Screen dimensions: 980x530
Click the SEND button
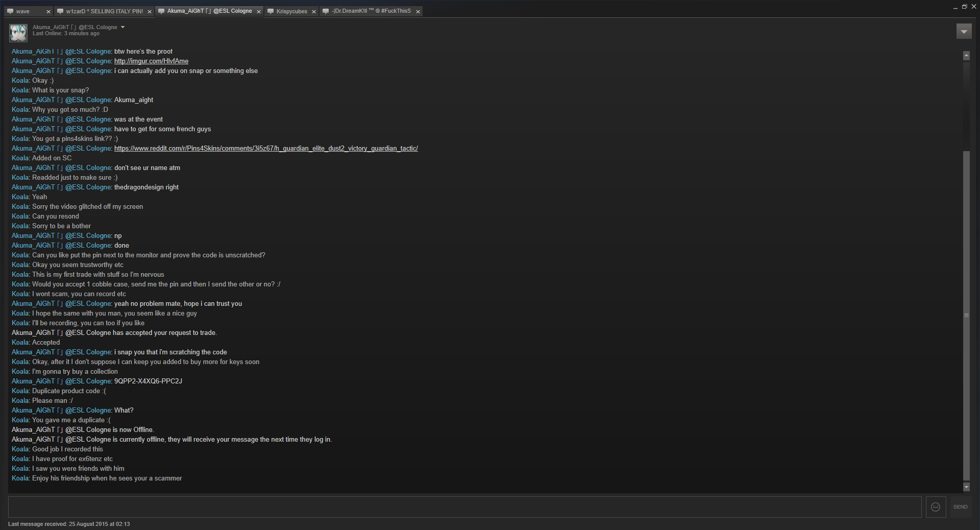tap(960, 507)
